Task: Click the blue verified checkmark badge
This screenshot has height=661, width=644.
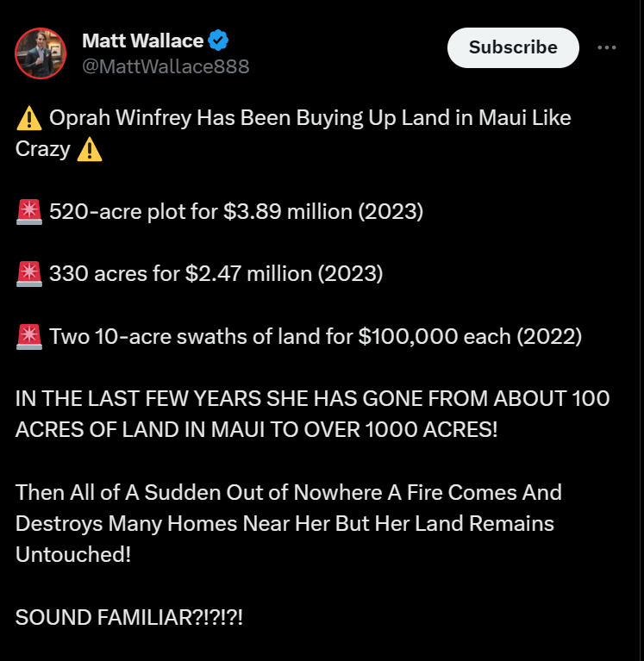Action: click(x=220, y=41)
